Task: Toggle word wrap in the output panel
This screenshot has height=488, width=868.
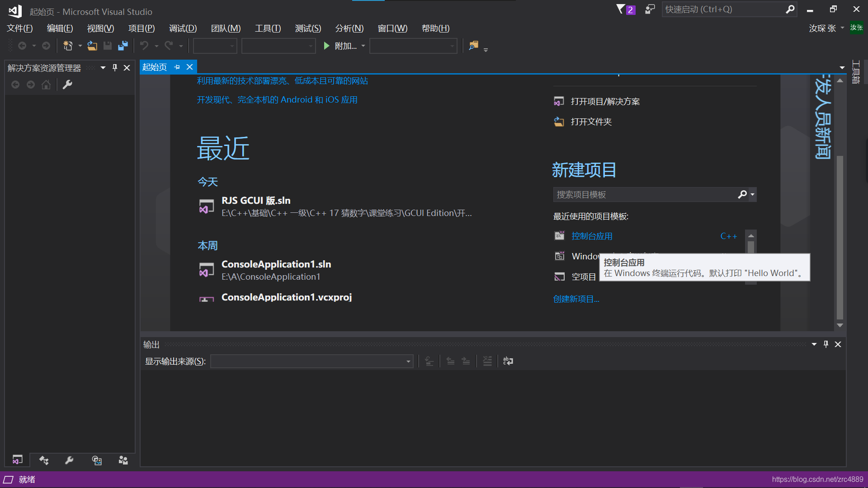Action: [x=508, y=361]
